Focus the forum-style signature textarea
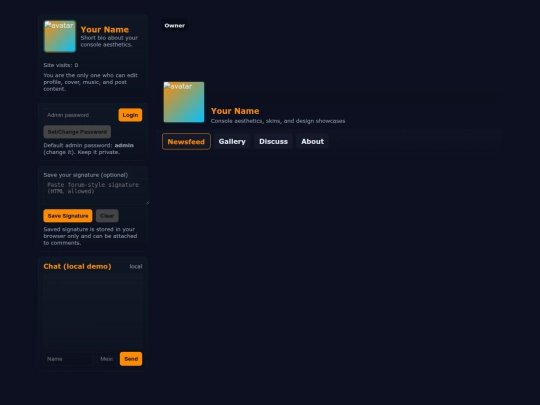540x405 pixels. click(96, 191)
